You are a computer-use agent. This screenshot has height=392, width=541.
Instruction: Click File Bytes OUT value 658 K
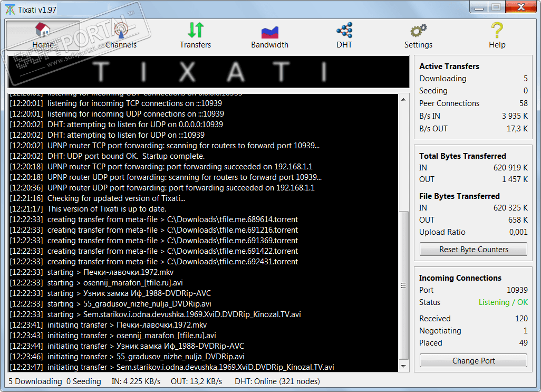pyautogui.click(x=518, y=220)
